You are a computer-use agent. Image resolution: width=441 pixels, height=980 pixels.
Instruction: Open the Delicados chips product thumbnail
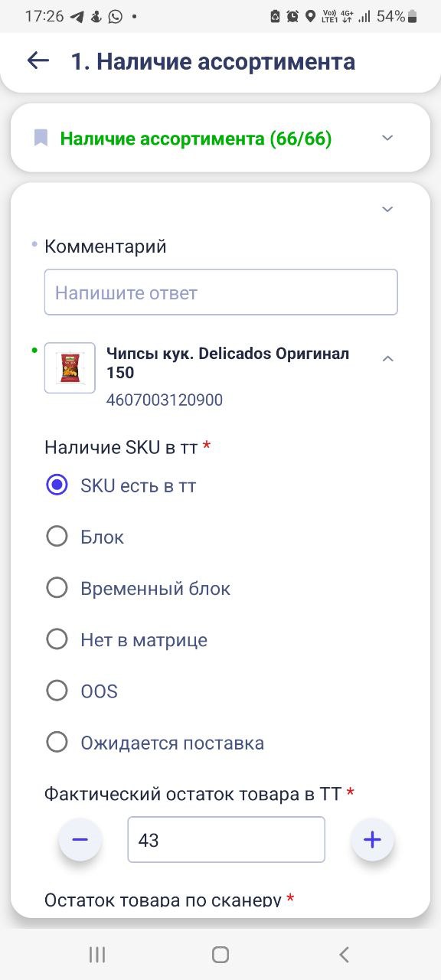[x=70, y=367]
